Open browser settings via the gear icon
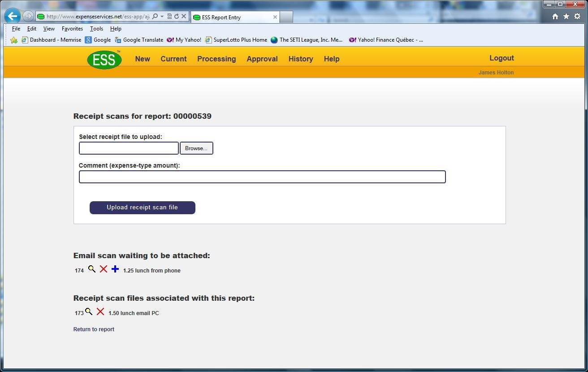 (x=577, y=16)
